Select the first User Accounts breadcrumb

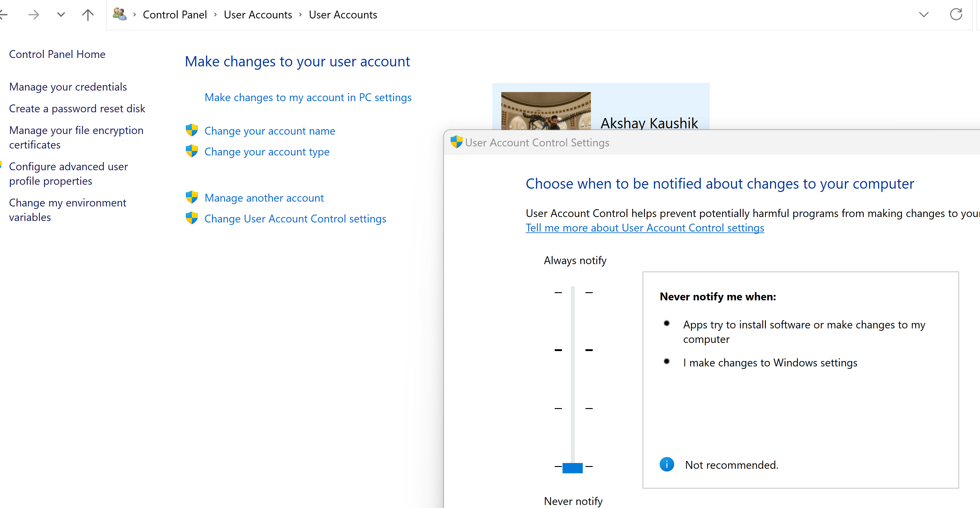[x=258, y=14]
